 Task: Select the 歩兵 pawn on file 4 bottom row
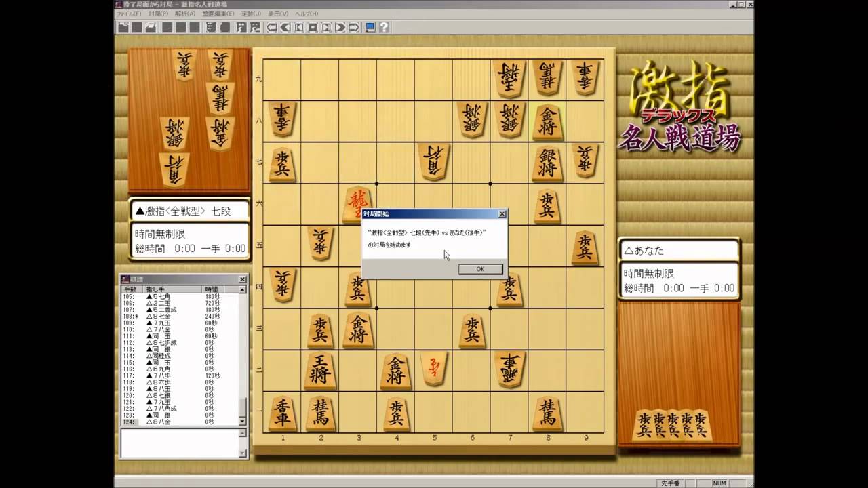pyautogui.click(x=396, y=413)
